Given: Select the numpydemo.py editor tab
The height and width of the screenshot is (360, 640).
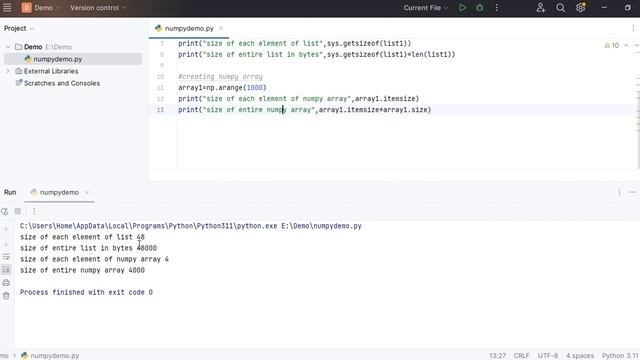Looking at the screenshot, I should [x=189, y=29].
